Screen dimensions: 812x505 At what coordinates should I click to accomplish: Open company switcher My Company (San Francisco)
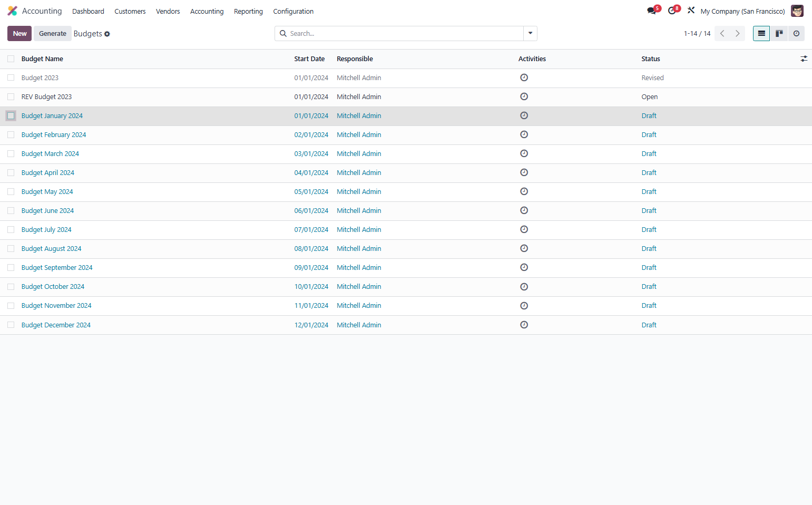click(x=742, y=11)
